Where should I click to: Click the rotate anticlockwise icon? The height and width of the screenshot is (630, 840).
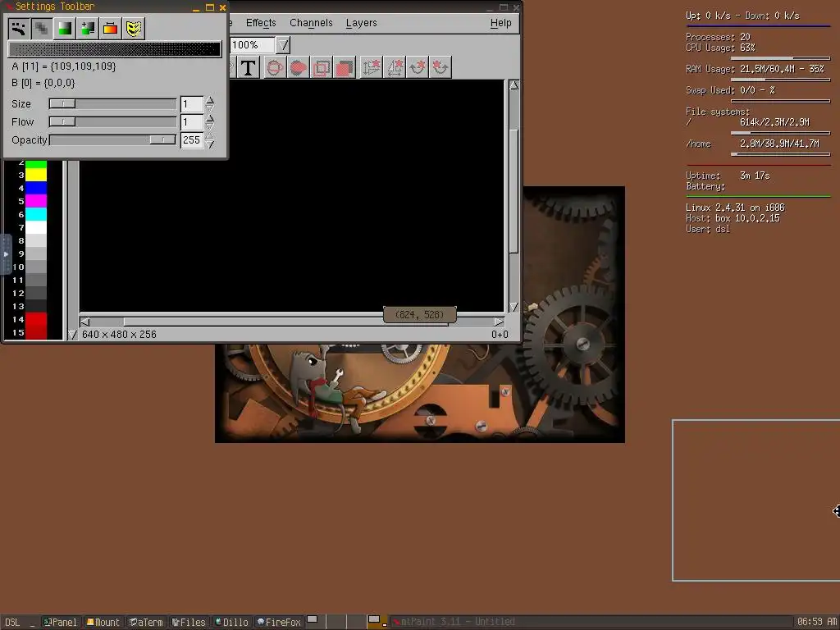[441, 67]
